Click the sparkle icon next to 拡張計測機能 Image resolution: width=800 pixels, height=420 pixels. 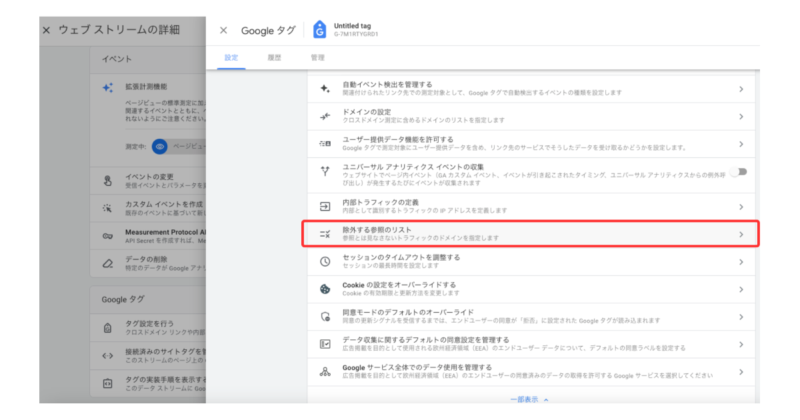pos(108,88)
